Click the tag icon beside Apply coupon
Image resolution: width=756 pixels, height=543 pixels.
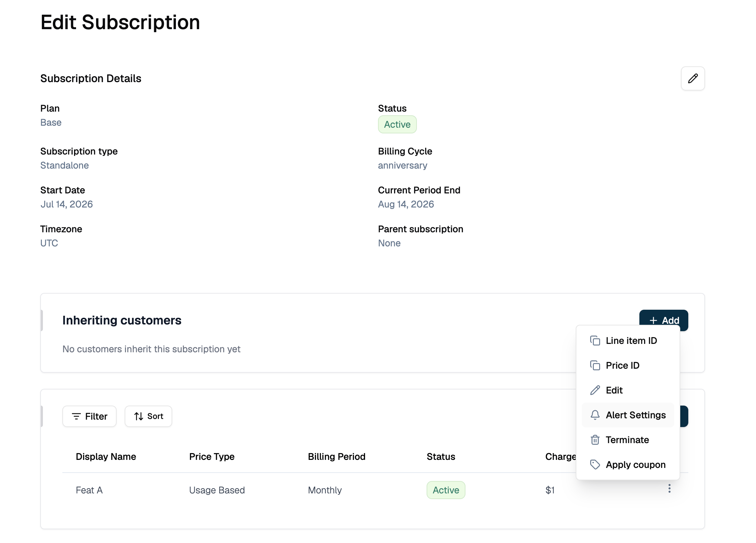coord(595,465)
